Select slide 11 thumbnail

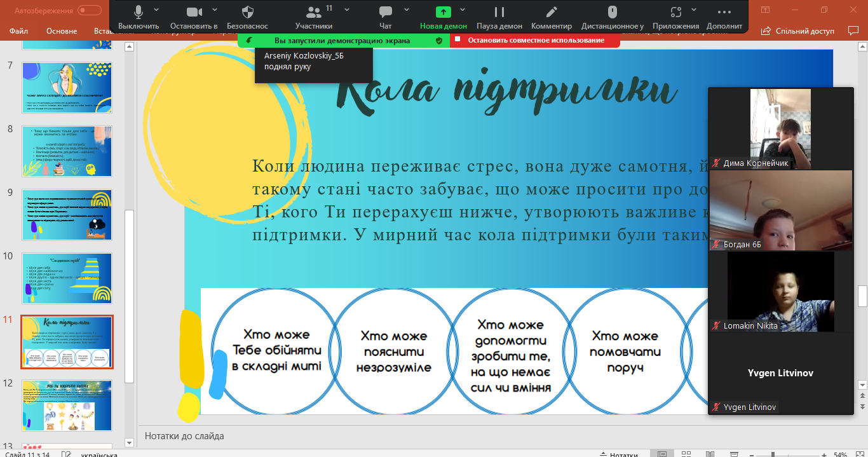pyautogui.click(x=67, y=342)
